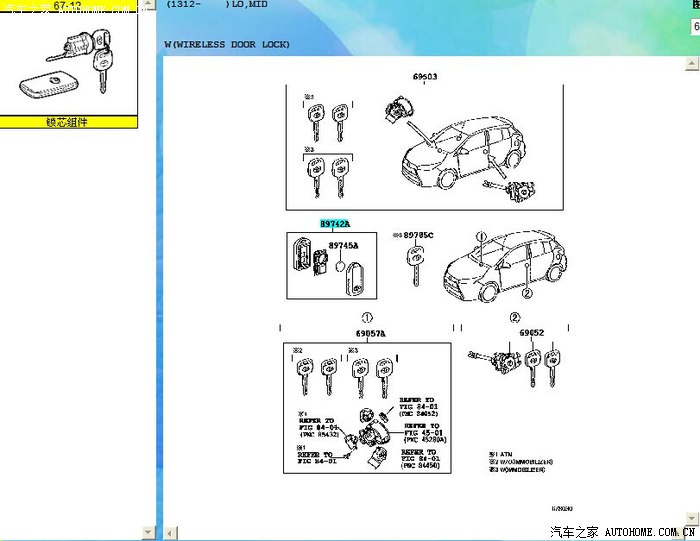This screenshot has height=541, width=700.
Task: Click the highlighted part number 89742A
Action: (336, 224)
